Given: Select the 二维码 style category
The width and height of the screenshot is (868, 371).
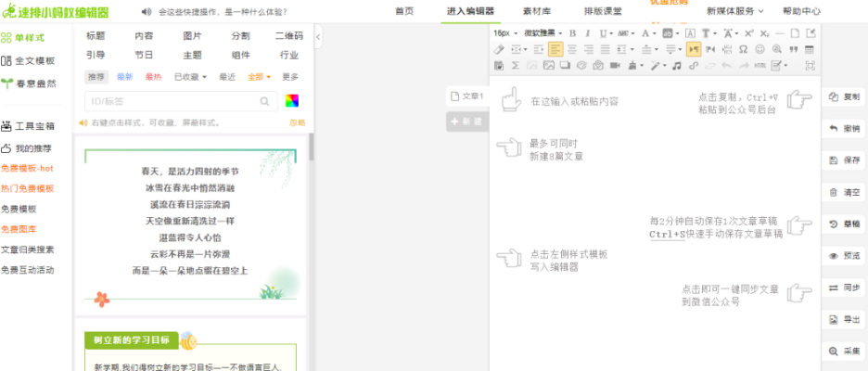Looking at the screenshot, I should [289, 36].
